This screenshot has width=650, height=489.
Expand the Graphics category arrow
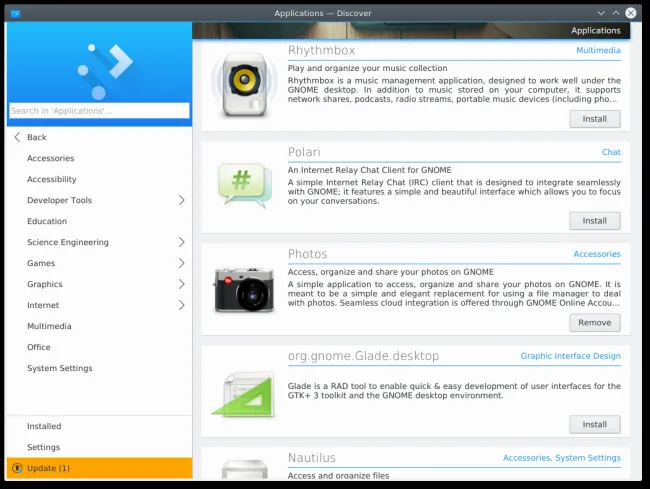tap(182, 284)
